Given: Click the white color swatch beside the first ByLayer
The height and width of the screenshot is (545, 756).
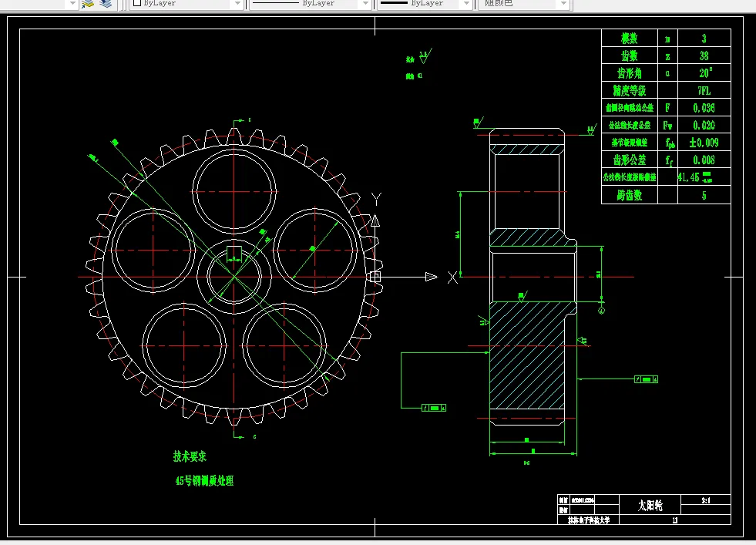Looking at the screenshot, I should (137, 3).
